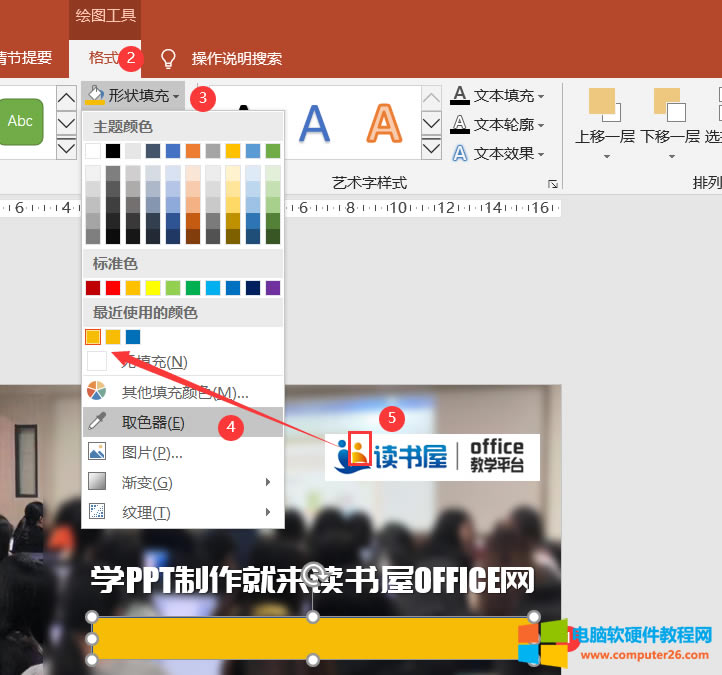
Task: Click the Shape Fill paint bucket icon
Action: click(96, 96)
